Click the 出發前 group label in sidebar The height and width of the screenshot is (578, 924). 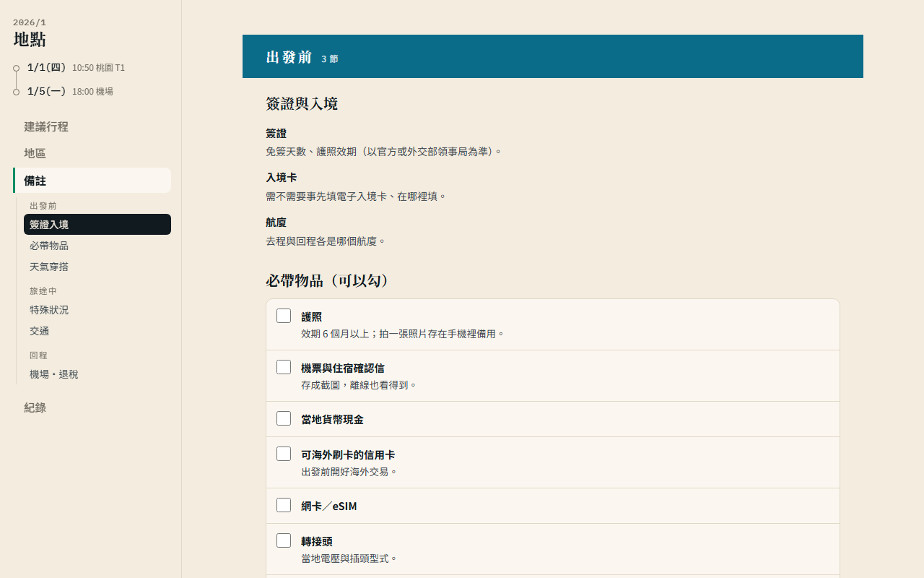pyautogui.click(x=43, y=206)
